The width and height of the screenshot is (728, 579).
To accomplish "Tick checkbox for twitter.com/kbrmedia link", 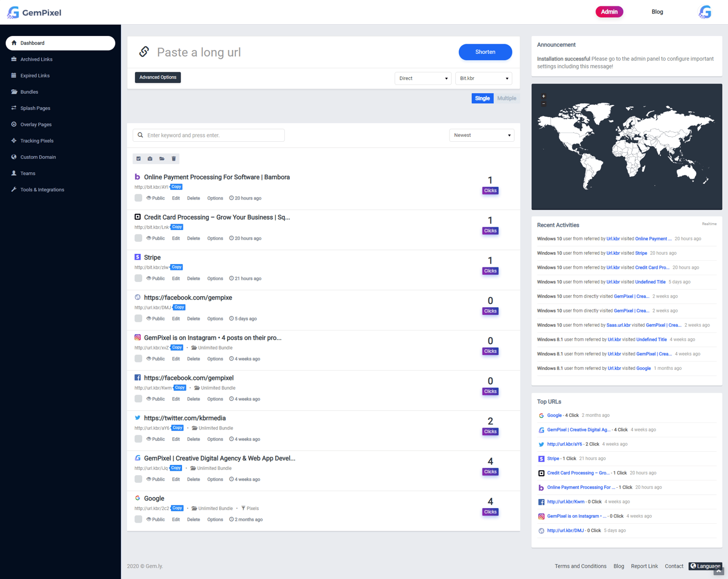I will (138, 439).
